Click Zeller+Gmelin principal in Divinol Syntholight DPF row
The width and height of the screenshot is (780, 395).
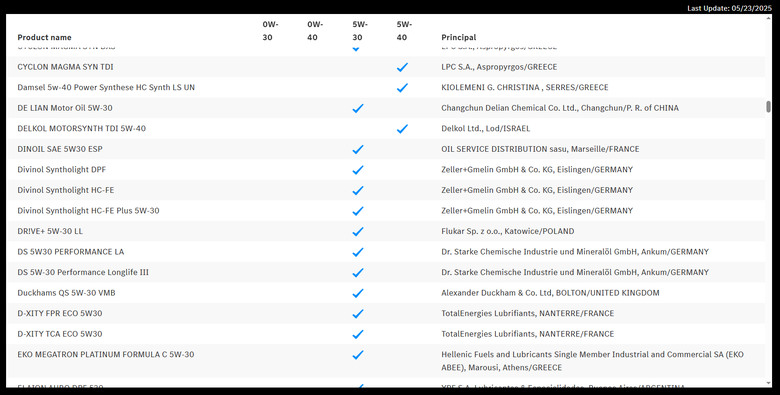pyautogui.click(x=537, y=170)
